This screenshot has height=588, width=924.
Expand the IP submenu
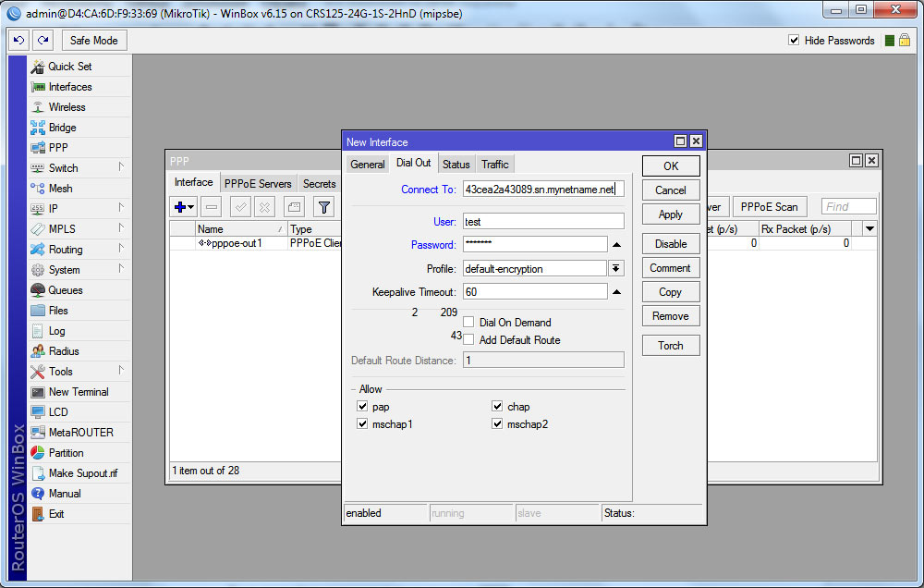(54, 209)
